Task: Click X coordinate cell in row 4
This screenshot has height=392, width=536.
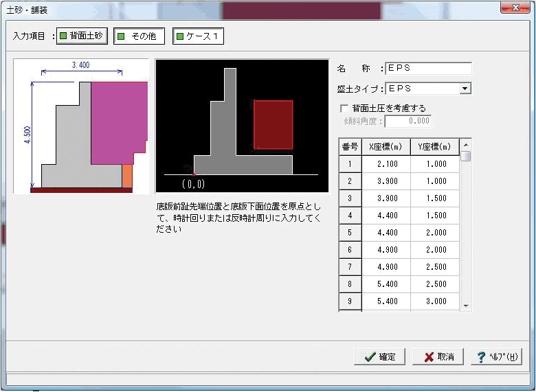Action: [x=386, y=216]
